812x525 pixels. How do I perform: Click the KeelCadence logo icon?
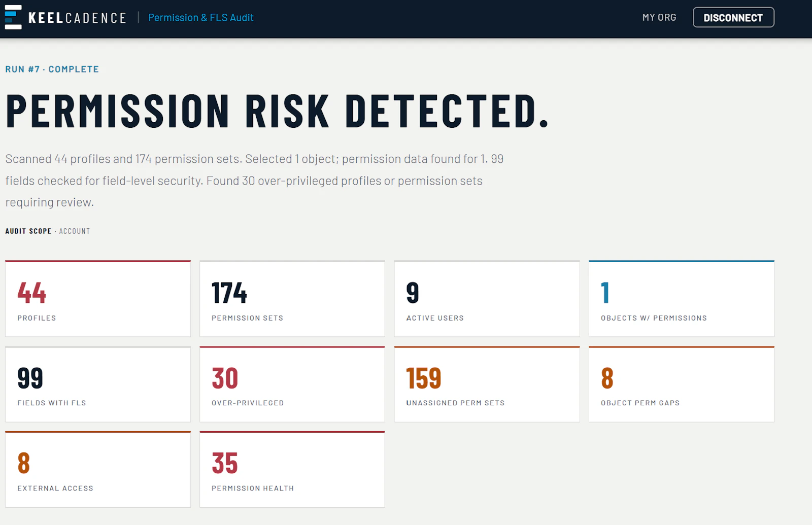click(13, 17)
